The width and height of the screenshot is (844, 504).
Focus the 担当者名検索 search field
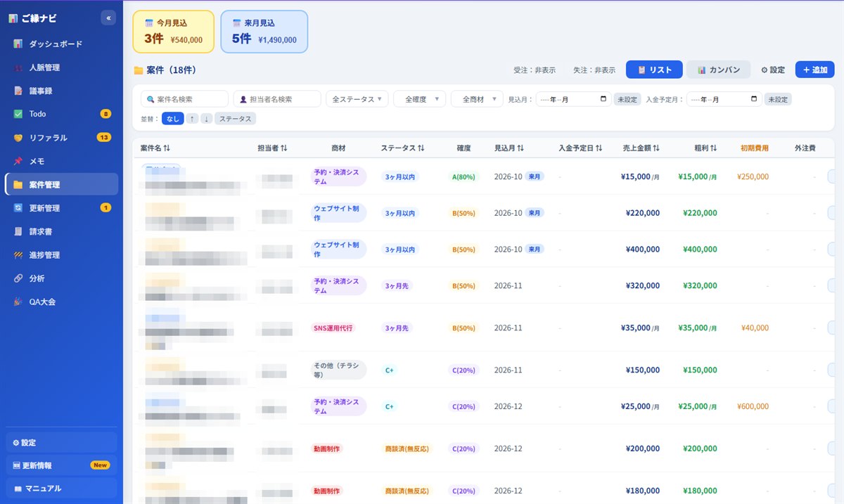click(277, 99)
